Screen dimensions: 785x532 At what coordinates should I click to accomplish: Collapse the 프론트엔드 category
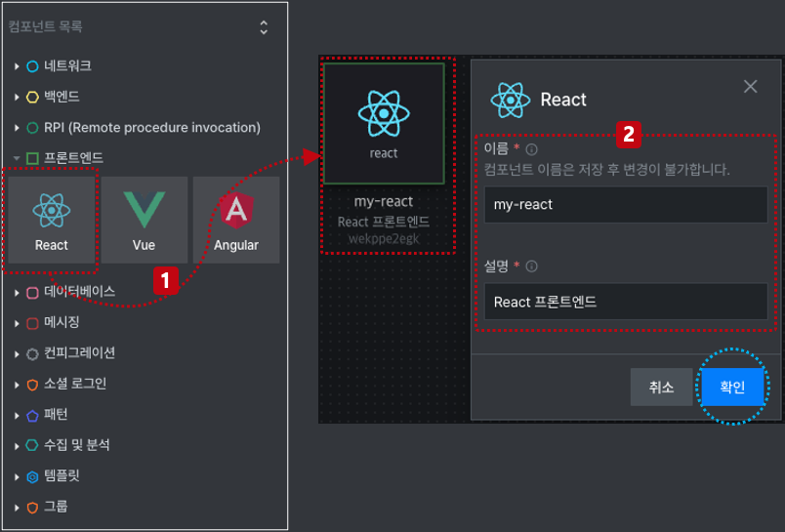pyautogui.click(x=17, y=158)
